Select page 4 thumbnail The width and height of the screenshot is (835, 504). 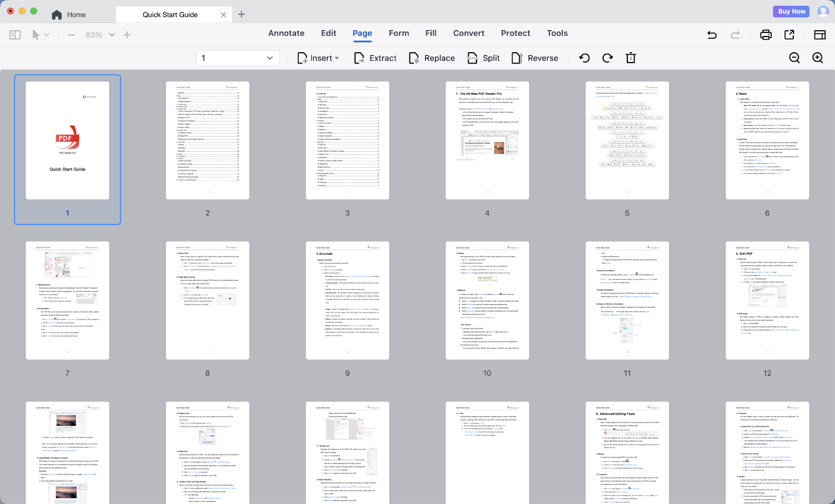[x=487, y=140]
